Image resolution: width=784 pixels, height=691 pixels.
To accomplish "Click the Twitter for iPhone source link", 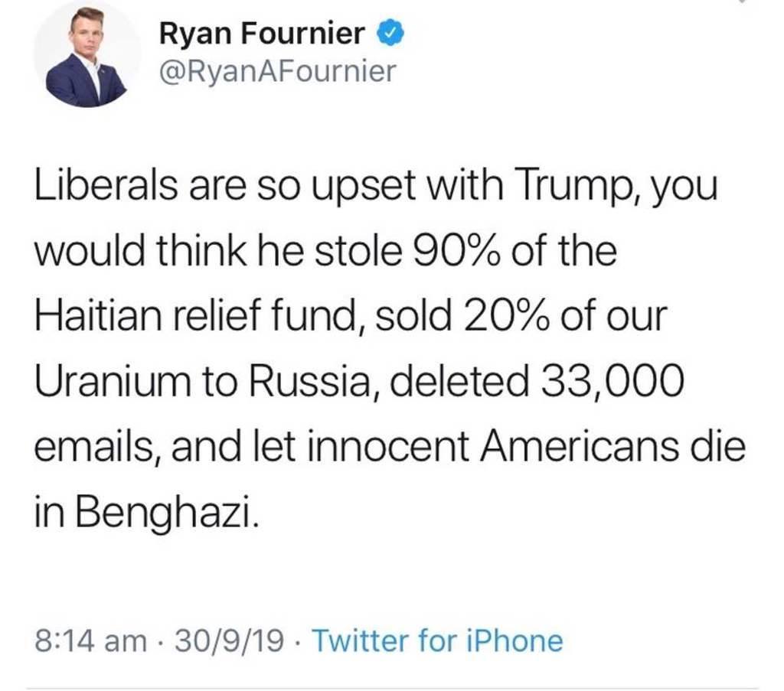I will (x=439, y=640).
